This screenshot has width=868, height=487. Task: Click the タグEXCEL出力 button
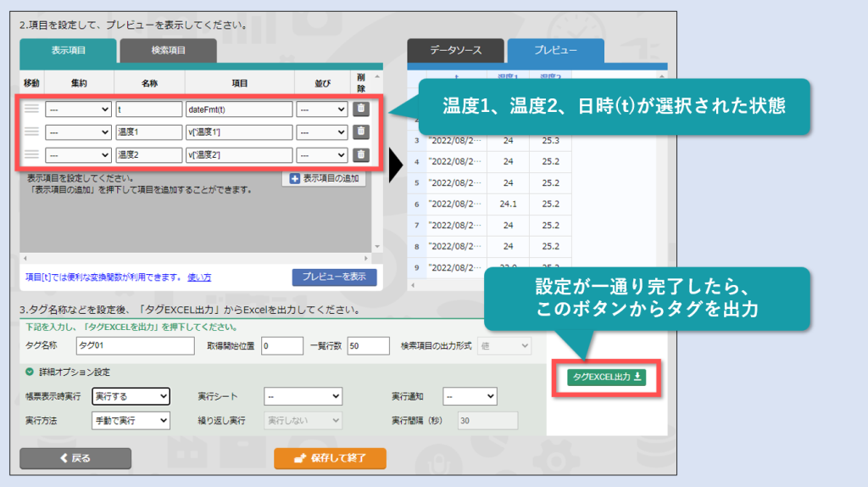click(606, 377)
